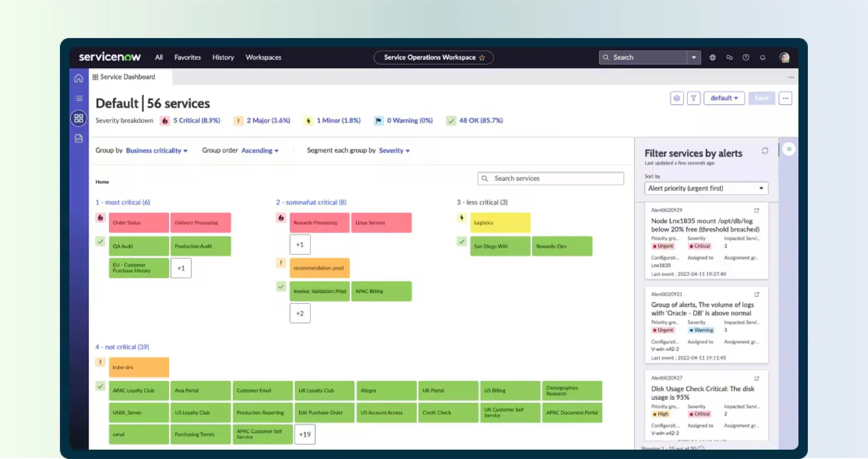The height and width of the screenshot is (459, 868).
Task: Open the help question mark icon
Action: [746, 58]
